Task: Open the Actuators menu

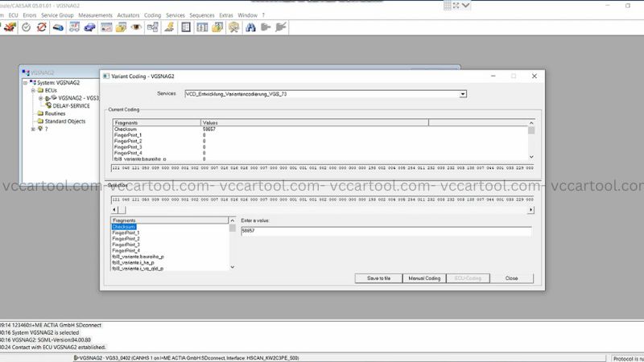Action: tap(128, 15)
